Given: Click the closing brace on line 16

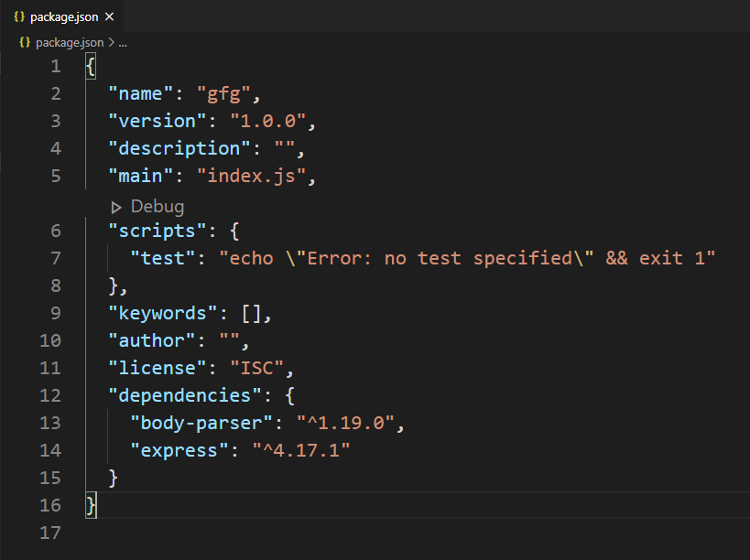Looking at the screenshot, I should pos(90,505).
